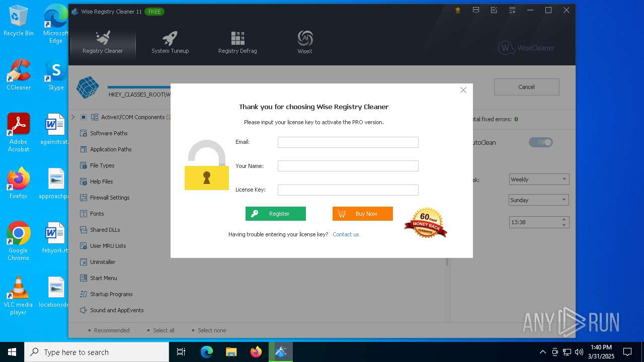This screenshot has width=644, height=362.
Task: Toggle ActiveX/COM Components checkbox
Action: tap(84, 117)
